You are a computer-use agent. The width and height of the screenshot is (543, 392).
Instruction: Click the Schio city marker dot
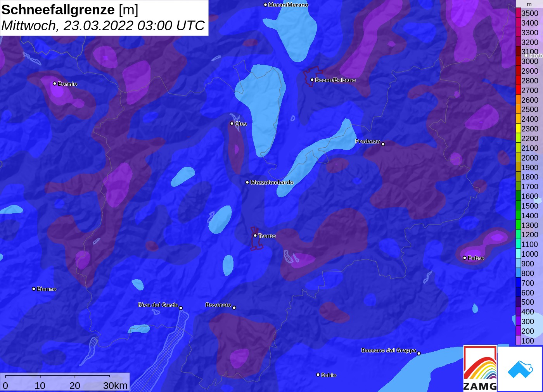click(318, 375)
